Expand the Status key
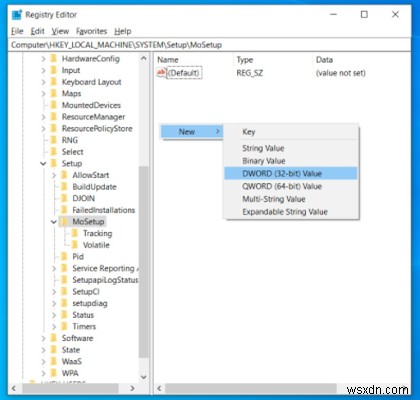Image resolution: width=420 pixels, height=400 pixels. (54, 315)
